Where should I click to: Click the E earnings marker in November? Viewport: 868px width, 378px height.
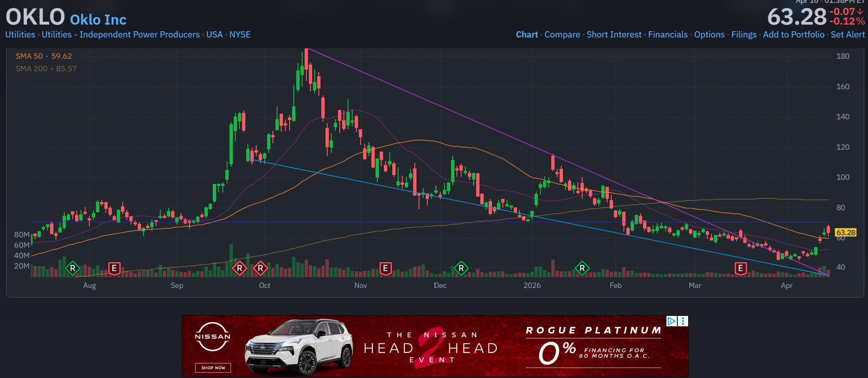point(386,268)
